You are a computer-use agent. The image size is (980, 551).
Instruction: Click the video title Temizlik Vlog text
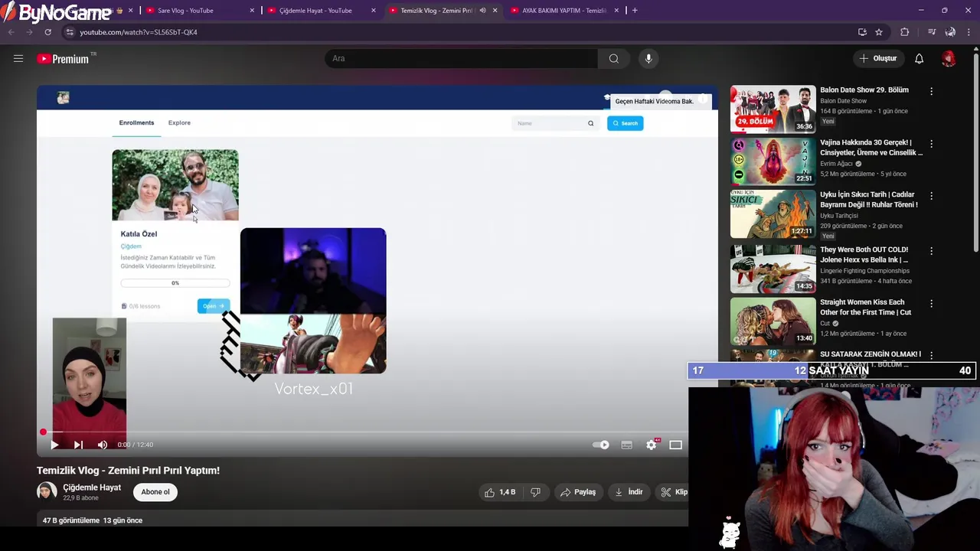pyautogui.click(x=128, y=471)
